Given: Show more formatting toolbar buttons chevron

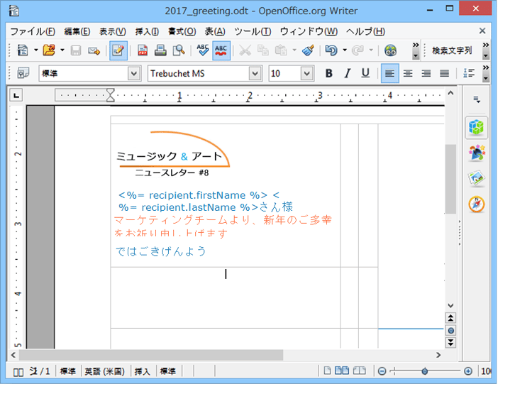Looking at the screenshot, I should tap(486, 73).
